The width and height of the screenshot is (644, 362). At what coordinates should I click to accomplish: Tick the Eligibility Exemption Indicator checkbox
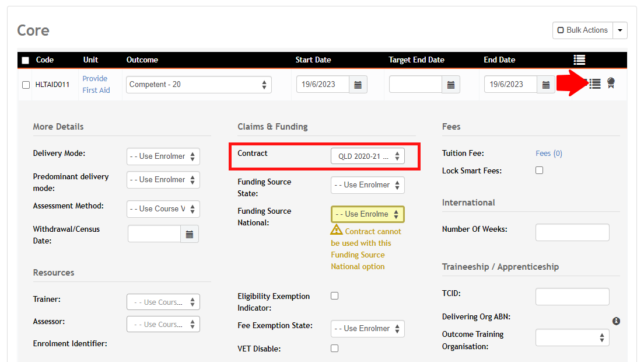click(x=335, y=296)
